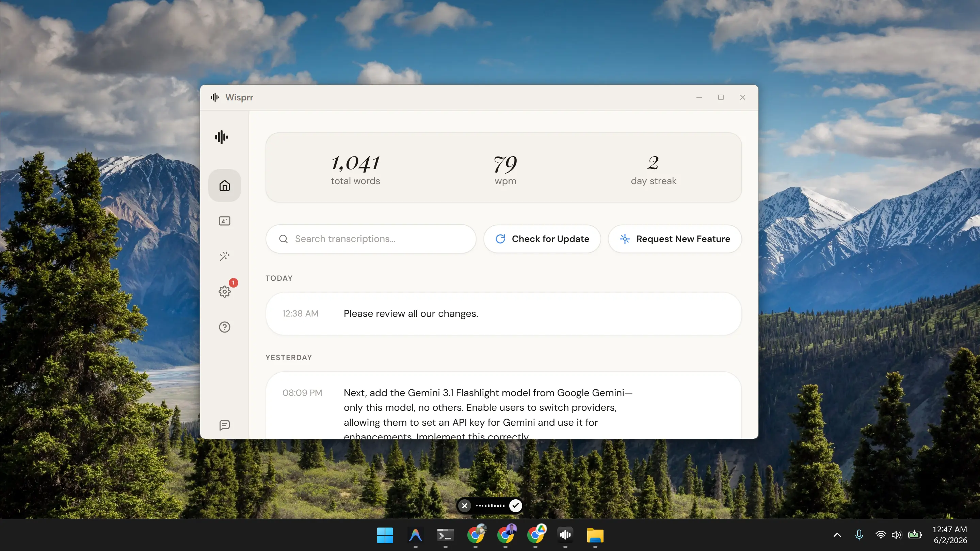Click Check for Update button

[542, 239]
